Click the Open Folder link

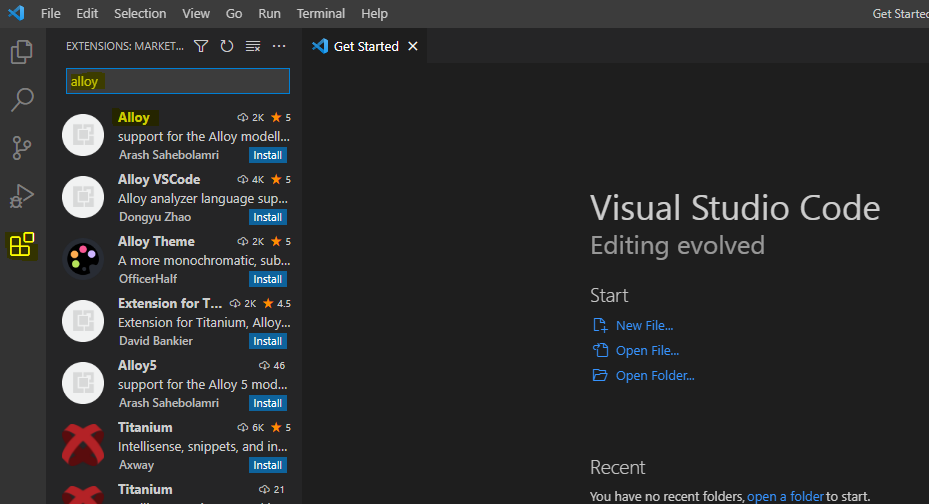pyautogui.click(x=655, y=375)
